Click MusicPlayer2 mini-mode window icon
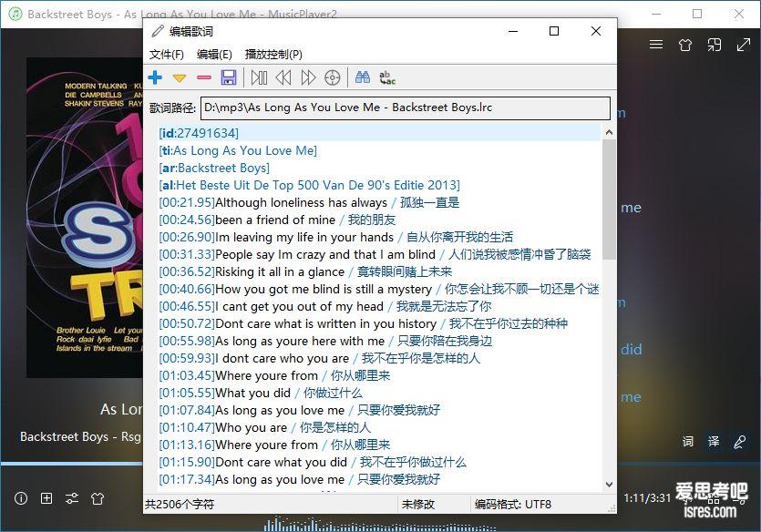Image resolution: width=761 pixels, height=532 pixels. 715,45
